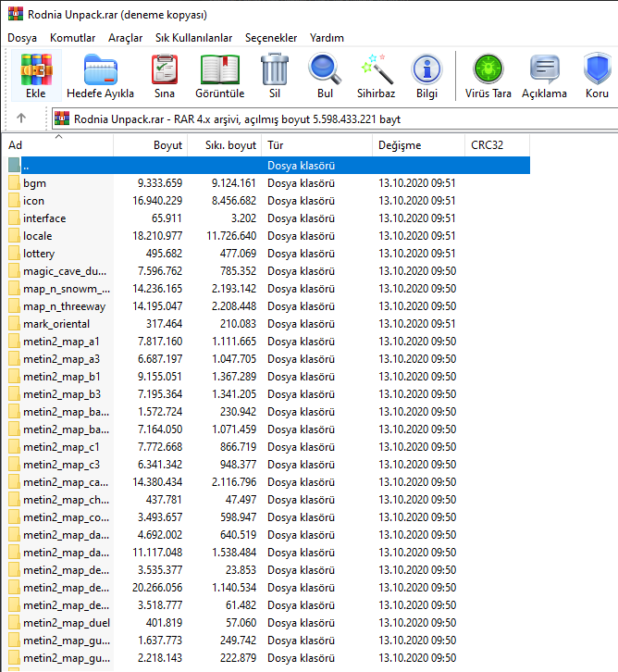Open the Görüntüle view icon

[219, 69]
